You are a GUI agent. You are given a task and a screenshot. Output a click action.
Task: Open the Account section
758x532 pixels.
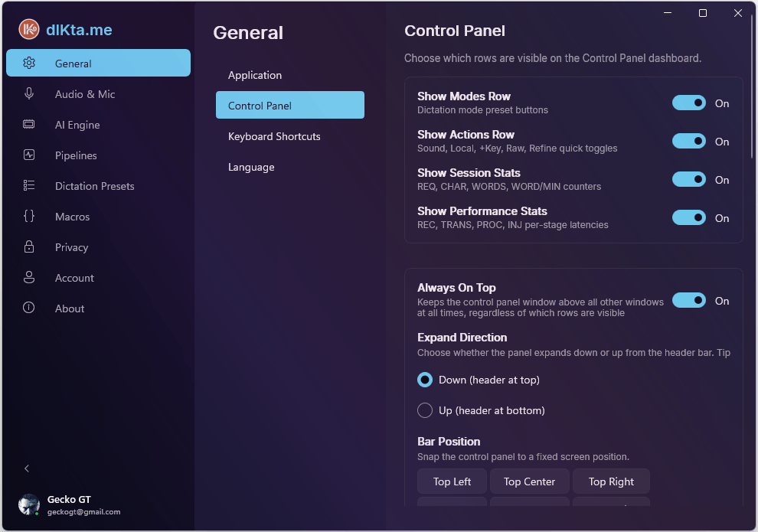[x=98, y=277]
